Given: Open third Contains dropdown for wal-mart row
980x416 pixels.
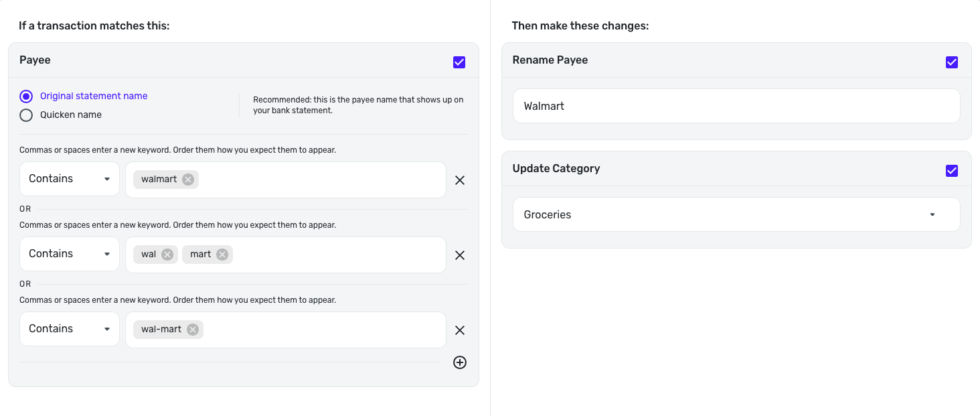Looking at the screenshot, I should point(70,329).
